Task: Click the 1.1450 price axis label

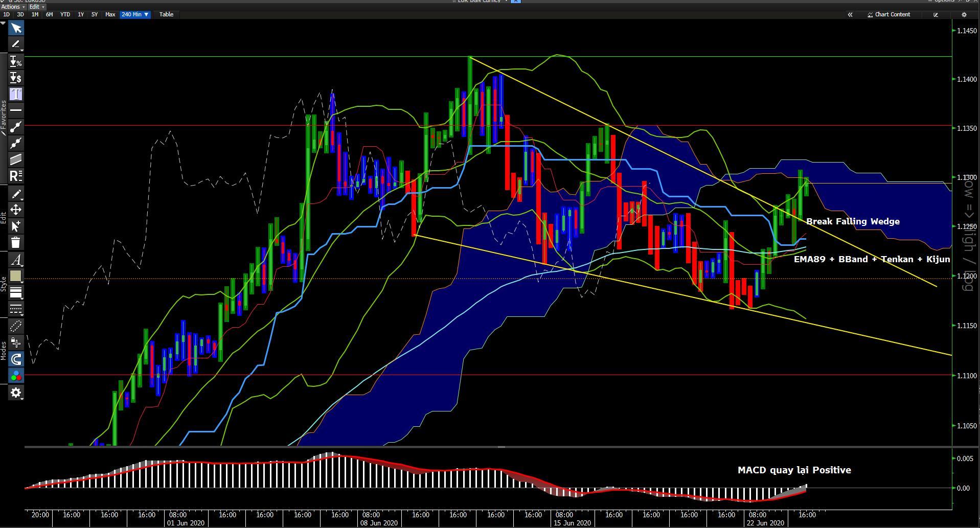Action: [967, 31]
